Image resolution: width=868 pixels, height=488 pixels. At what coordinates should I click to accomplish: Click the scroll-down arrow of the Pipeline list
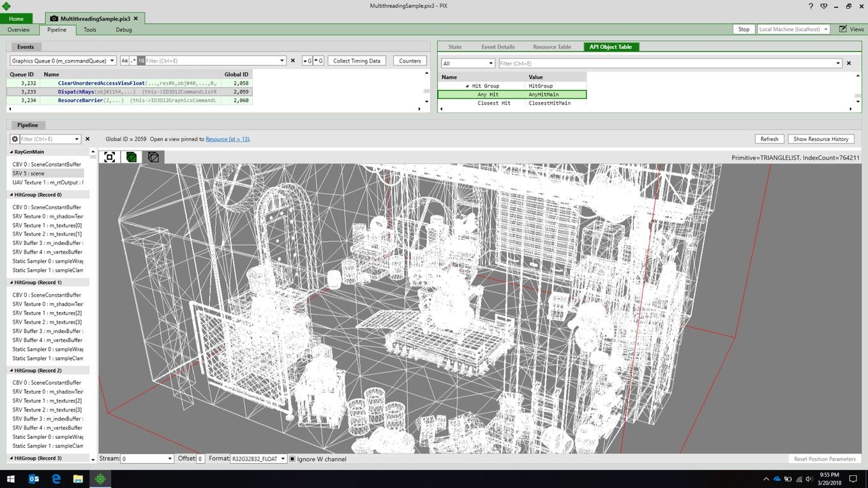coord(93,459)
